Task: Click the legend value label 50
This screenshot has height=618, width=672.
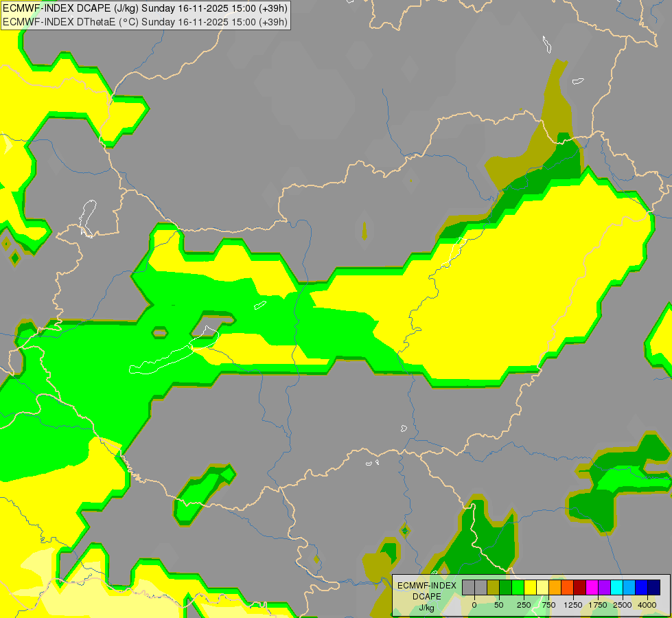Action: click(499, 605)
